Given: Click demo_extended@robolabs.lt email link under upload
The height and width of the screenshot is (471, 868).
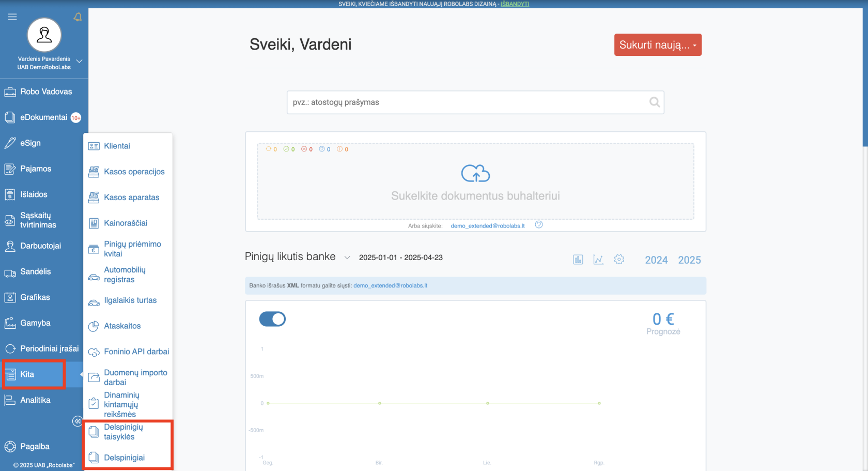Looking at the screenshot, I should coord(488,226).
